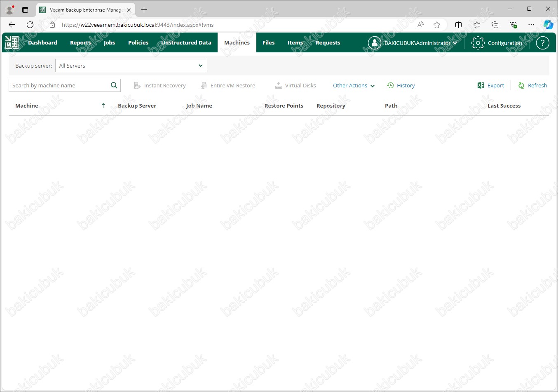Click the History clock icon
Screen dimensions: 558x392
coord(390,85)
